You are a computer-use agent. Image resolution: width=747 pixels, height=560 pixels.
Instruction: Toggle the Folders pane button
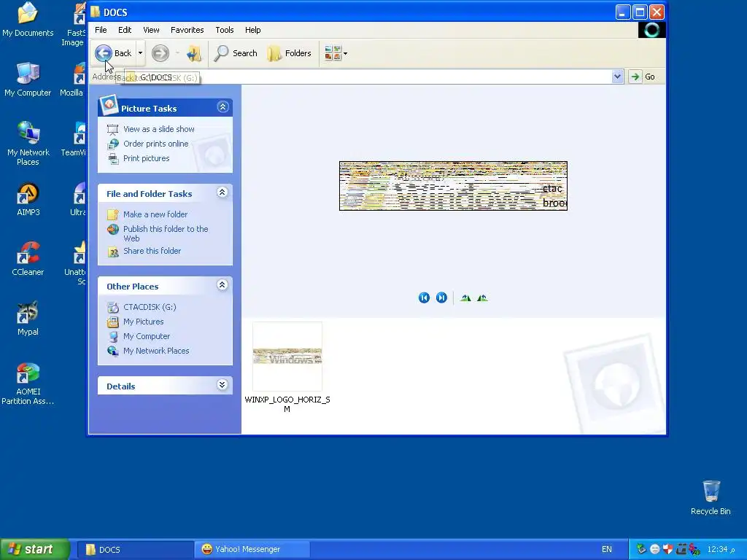point(289,53)
